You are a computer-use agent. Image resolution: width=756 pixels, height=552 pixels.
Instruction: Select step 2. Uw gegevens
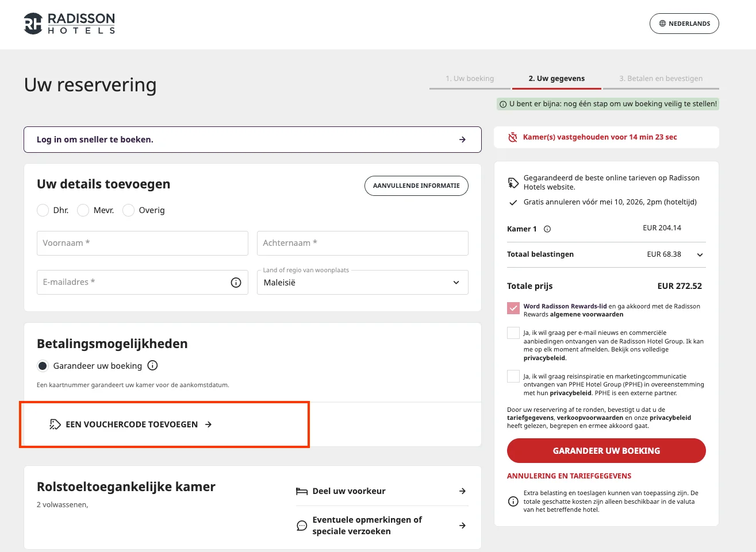tap(557, 79)
